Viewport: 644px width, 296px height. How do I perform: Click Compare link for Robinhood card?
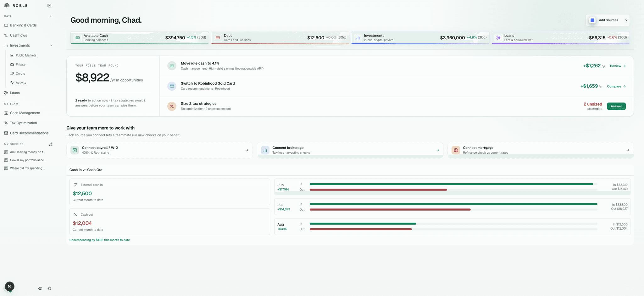[x=616, y=86]
